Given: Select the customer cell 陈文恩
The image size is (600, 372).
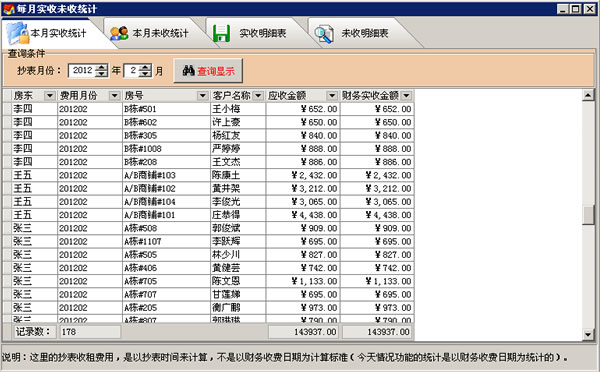Looking at the screenshot, I should point(238,281).
